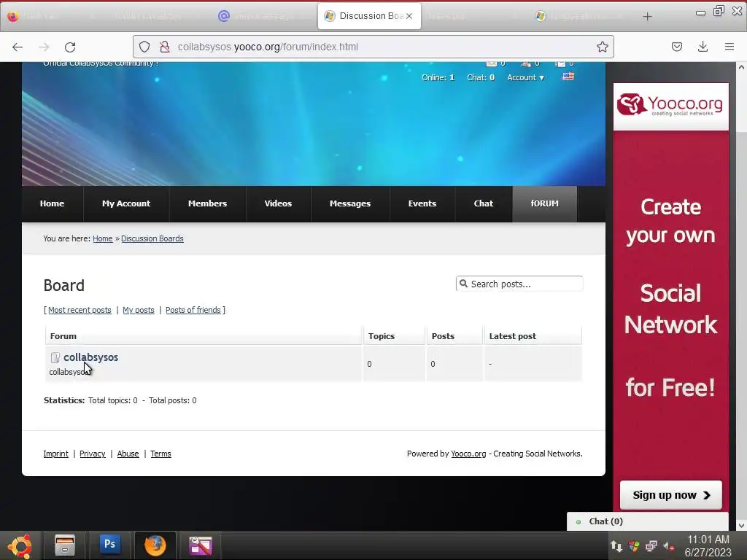Click the address bar URL
The height and width of the screenshot is (560, 747).
pyautogui.click(x=268, y=47)
